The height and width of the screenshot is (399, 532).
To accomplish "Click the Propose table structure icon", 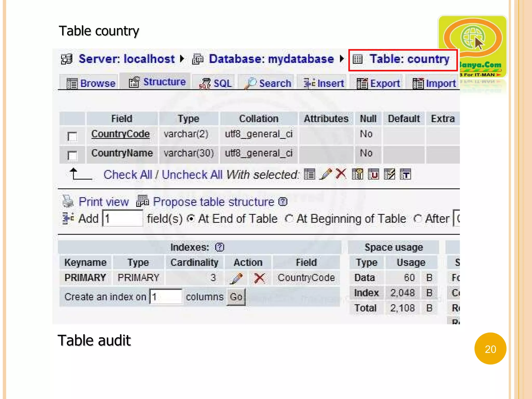I will click(x=143, y=201).
